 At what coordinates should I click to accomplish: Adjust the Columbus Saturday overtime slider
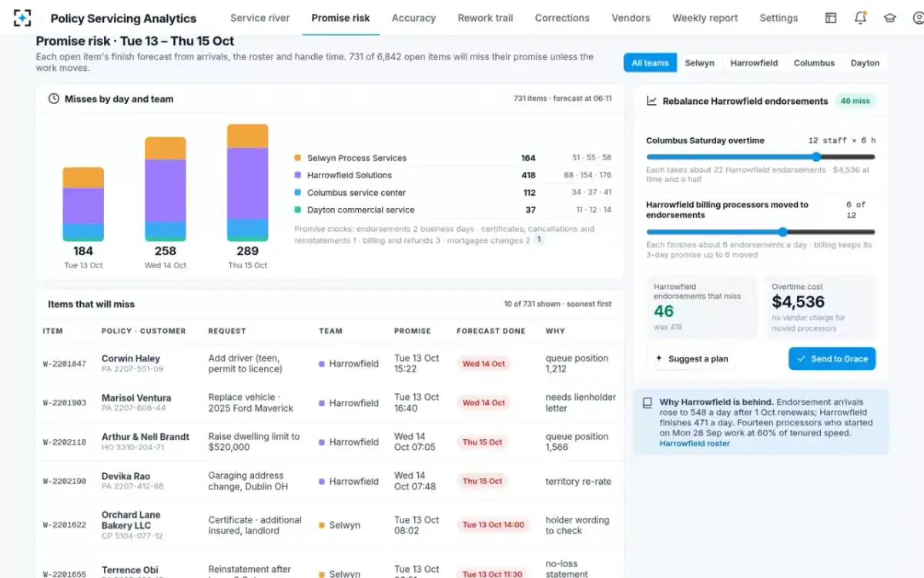761,156
